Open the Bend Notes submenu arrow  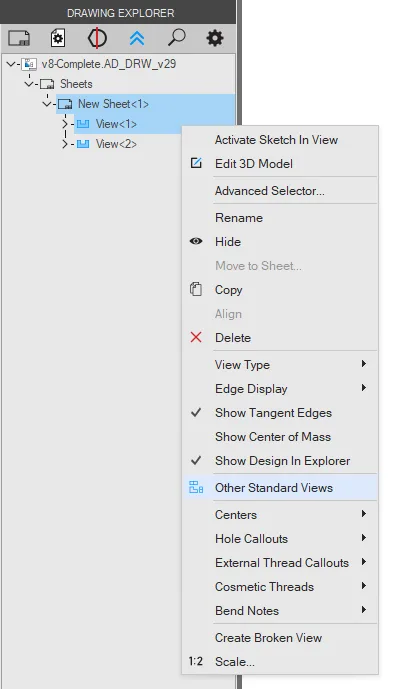[x=364, y=610]
